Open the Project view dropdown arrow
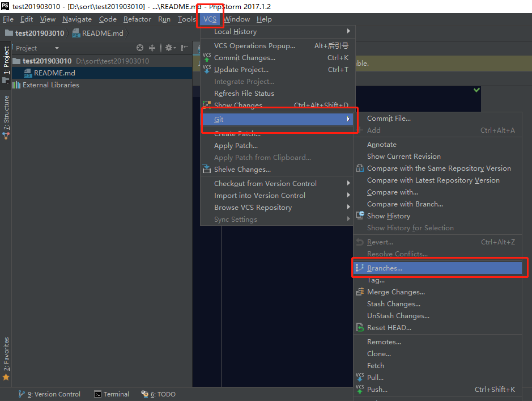532x401 pixels. click(57, 48)
